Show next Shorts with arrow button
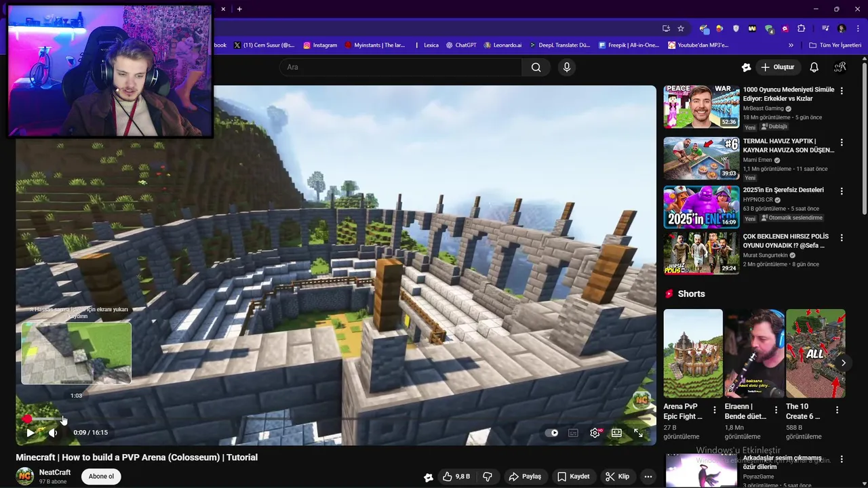 843,363
